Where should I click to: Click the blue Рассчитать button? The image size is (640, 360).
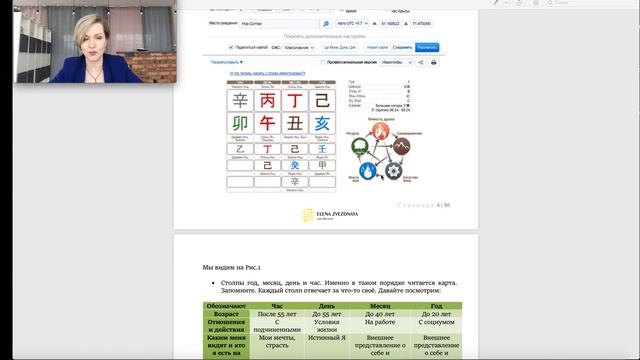click(427, 48)
